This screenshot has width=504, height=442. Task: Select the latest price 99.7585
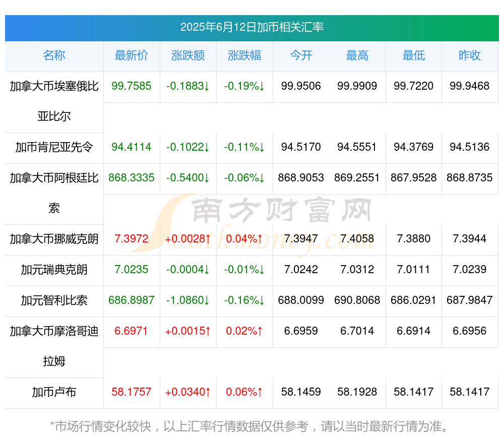click(x=132, y=86)
